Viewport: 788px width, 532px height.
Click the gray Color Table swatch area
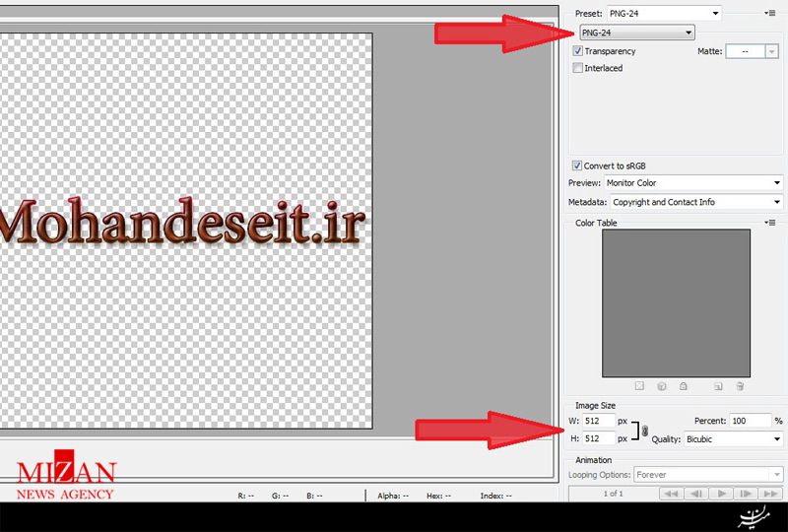tap(676, 303)
